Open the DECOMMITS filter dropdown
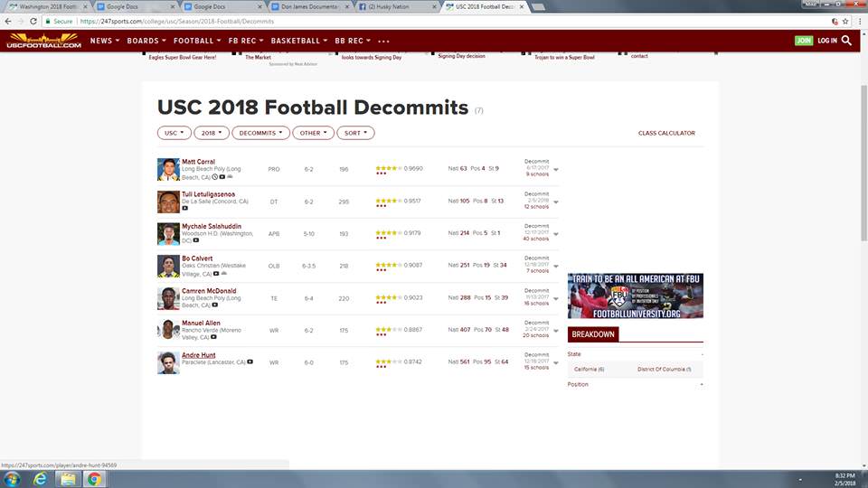 point(260,133)
